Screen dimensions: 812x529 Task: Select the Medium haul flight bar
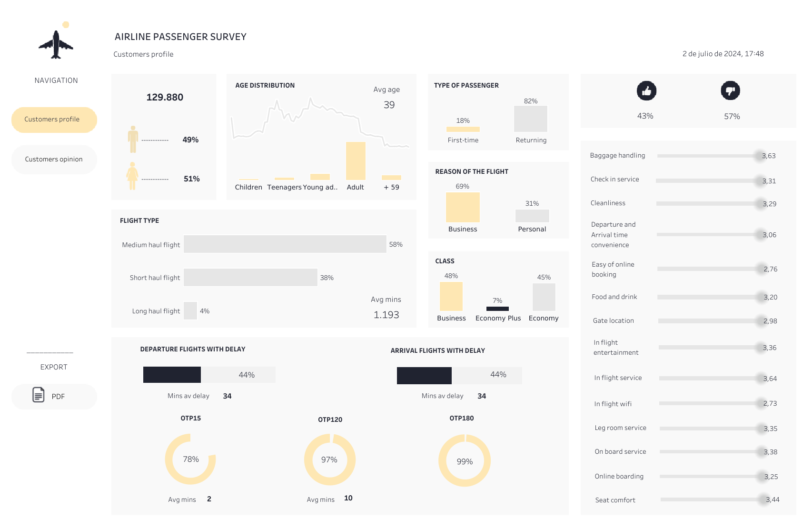285,244
